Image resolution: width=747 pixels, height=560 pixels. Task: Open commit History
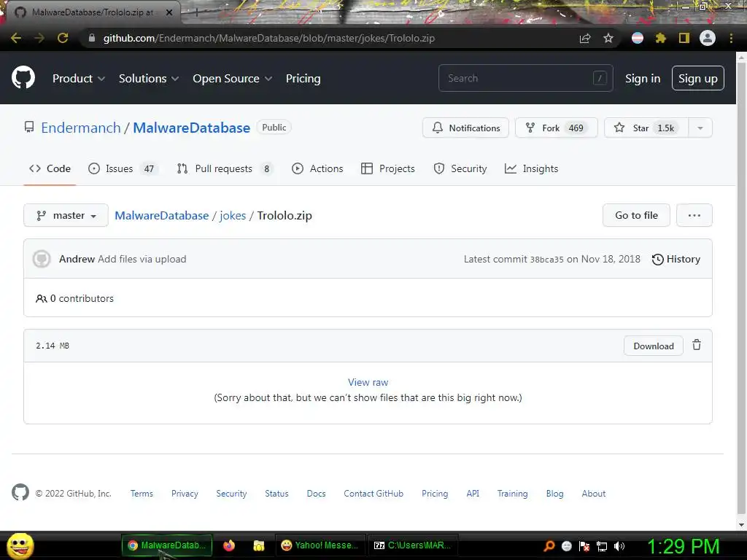click(x=676, y=259)
